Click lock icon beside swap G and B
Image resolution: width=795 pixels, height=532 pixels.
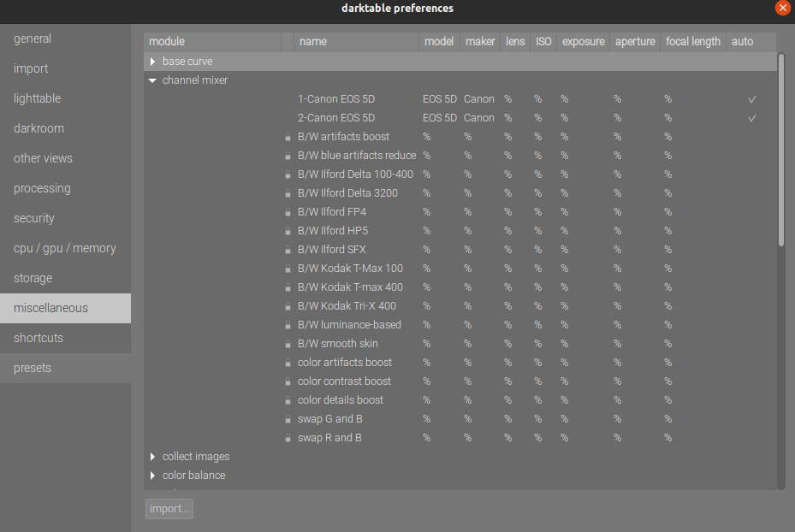pos(288,419)
